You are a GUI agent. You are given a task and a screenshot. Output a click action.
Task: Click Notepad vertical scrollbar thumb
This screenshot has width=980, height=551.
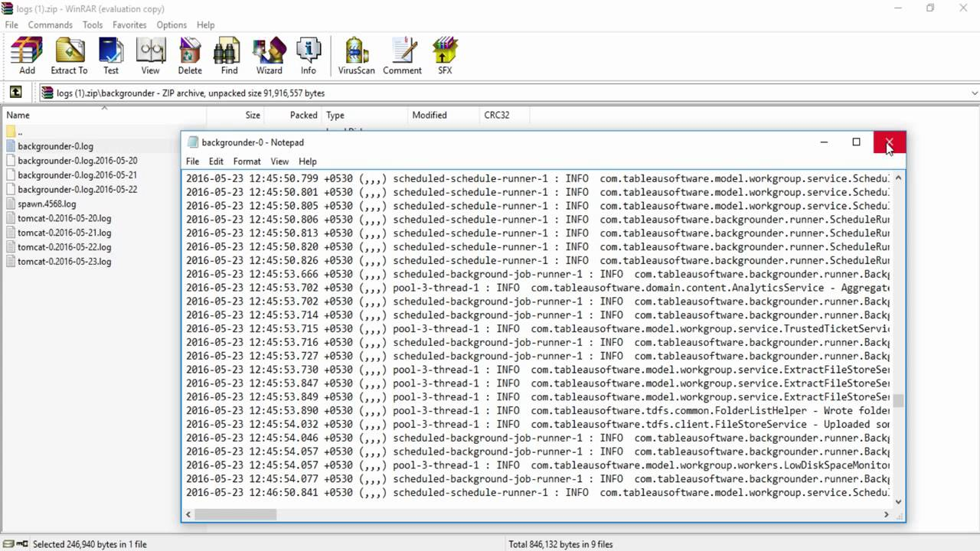[x=898, y=402]
